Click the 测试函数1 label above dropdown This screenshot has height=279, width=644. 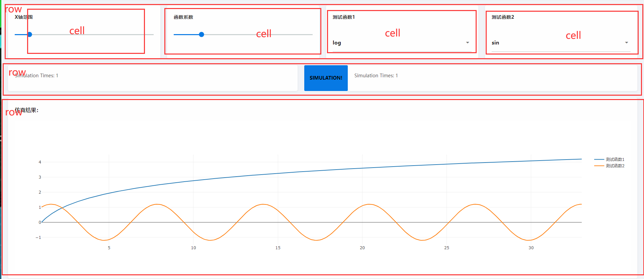[x=344, y=17]
